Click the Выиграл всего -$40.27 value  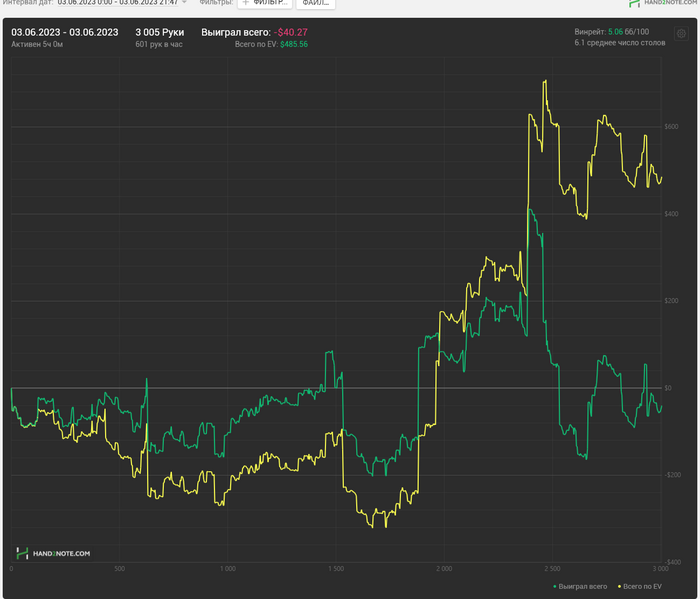pyautogui.click(x=254, y=32)
